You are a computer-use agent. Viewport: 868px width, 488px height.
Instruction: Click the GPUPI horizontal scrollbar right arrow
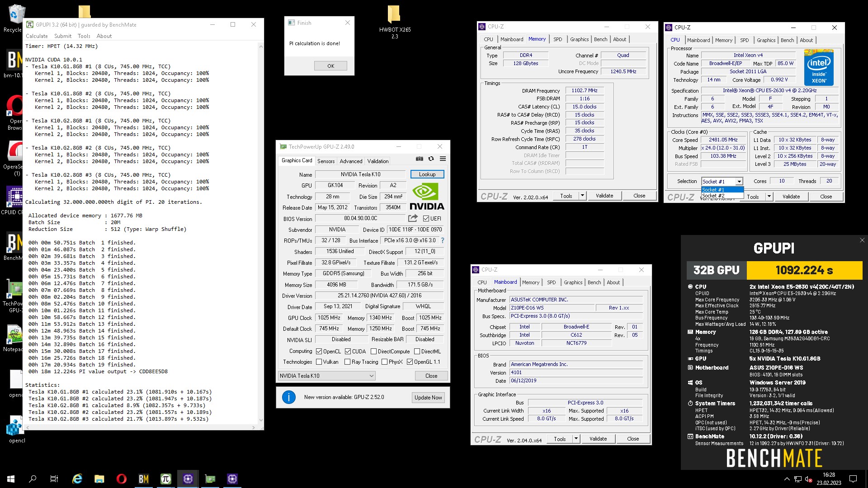(x=253, y=427)
